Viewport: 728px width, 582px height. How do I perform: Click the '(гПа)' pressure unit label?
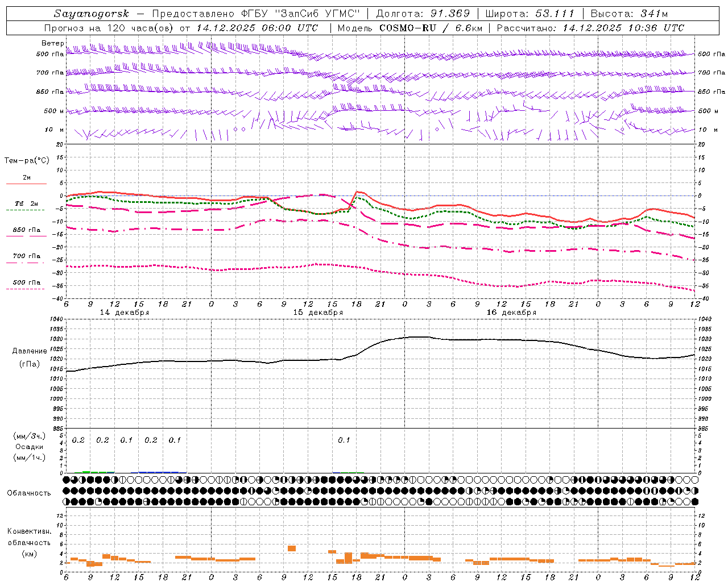tap(30, 364)
